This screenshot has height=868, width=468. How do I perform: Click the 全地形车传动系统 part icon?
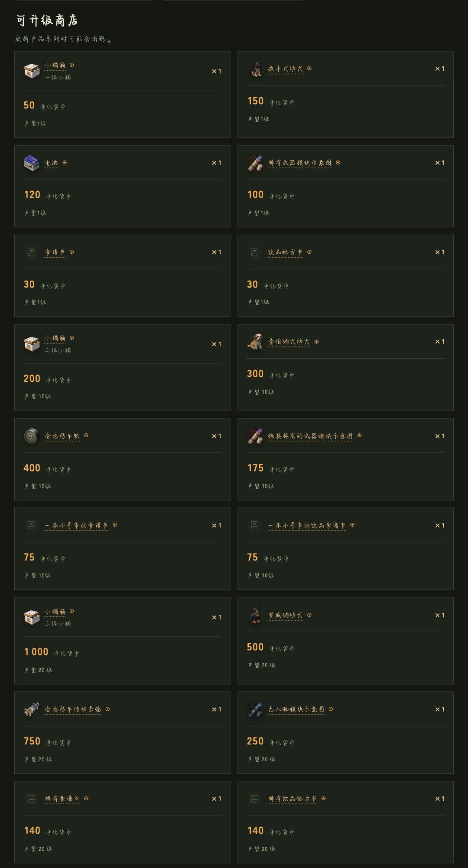32,709
